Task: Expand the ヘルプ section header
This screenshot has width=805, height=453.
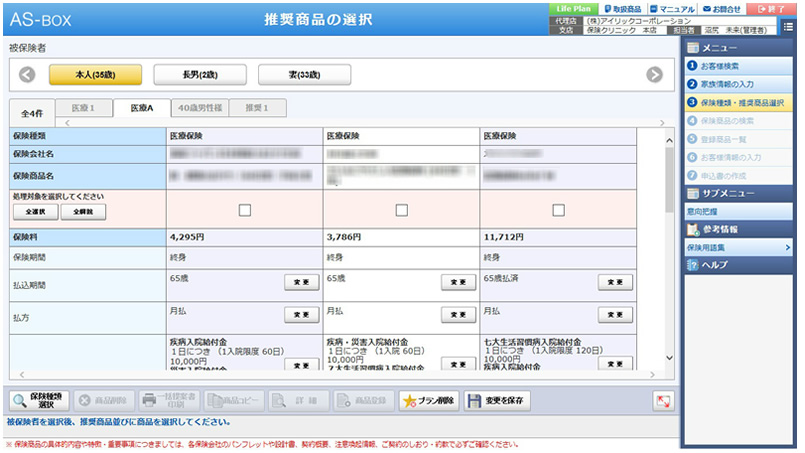Action: point(737,265)
